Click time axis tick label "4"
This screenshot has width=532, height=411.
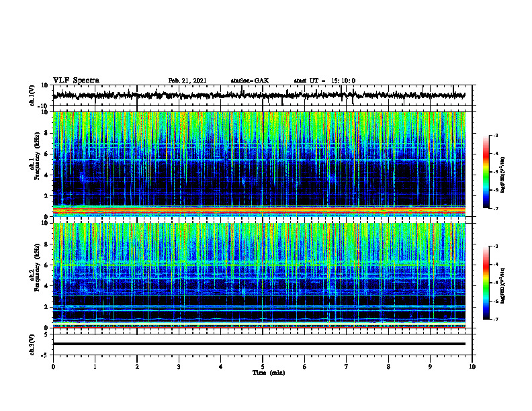pyautogui.click(x=221, y=367)
